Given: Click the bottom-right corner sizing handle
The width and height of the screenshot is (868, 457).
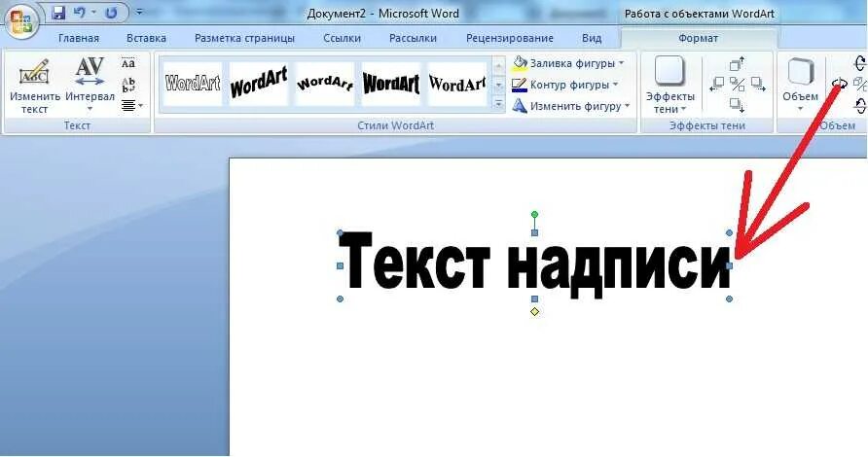Looking at the screenshot, I should (730, 299).
